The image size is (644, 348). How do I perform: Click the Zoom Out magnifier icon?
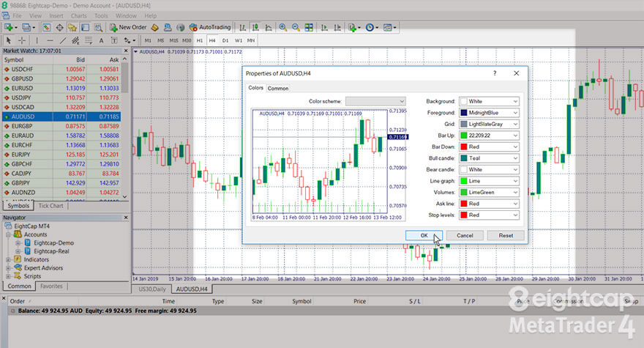pyautogui.click(x=296, y=27)
